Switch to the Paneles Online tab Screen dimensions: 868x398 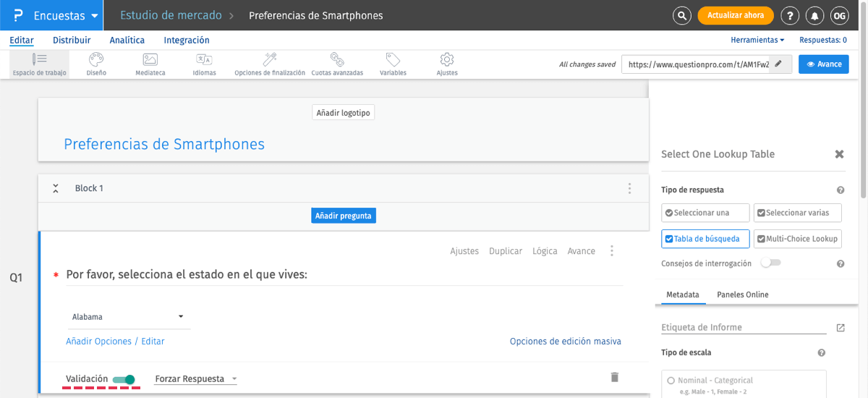pos(742,295)
